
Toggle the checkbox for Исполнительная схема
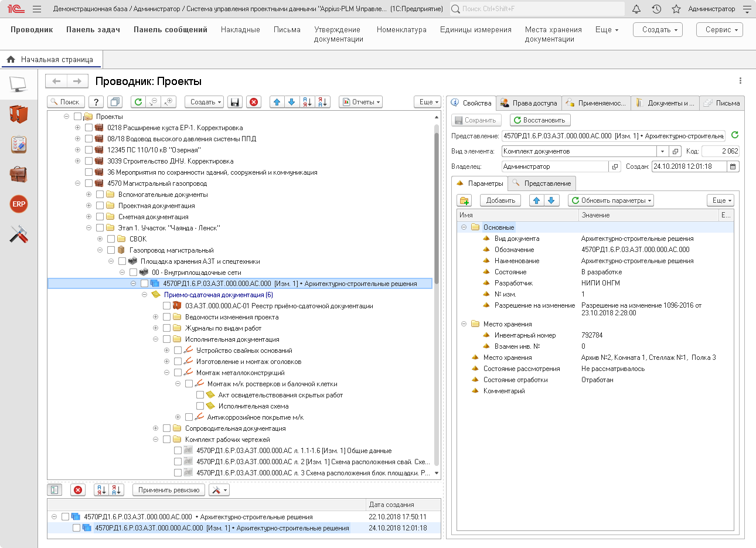tap(200, 406)
